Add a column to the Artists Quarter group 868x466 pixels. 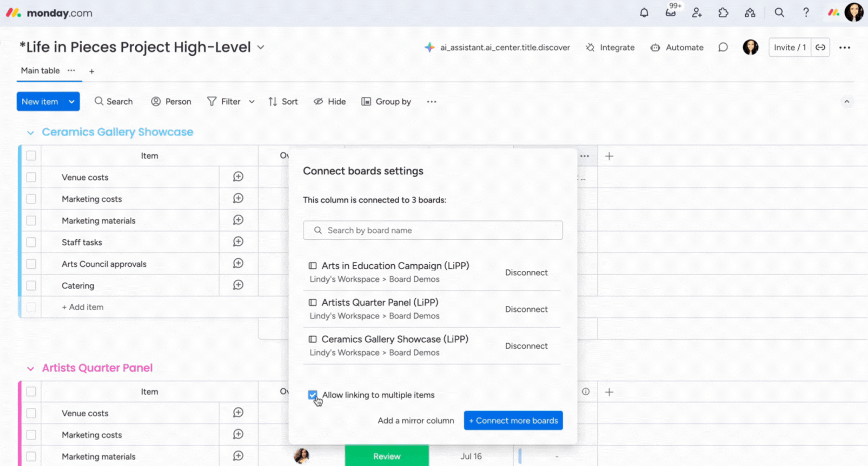coord(609,392)
